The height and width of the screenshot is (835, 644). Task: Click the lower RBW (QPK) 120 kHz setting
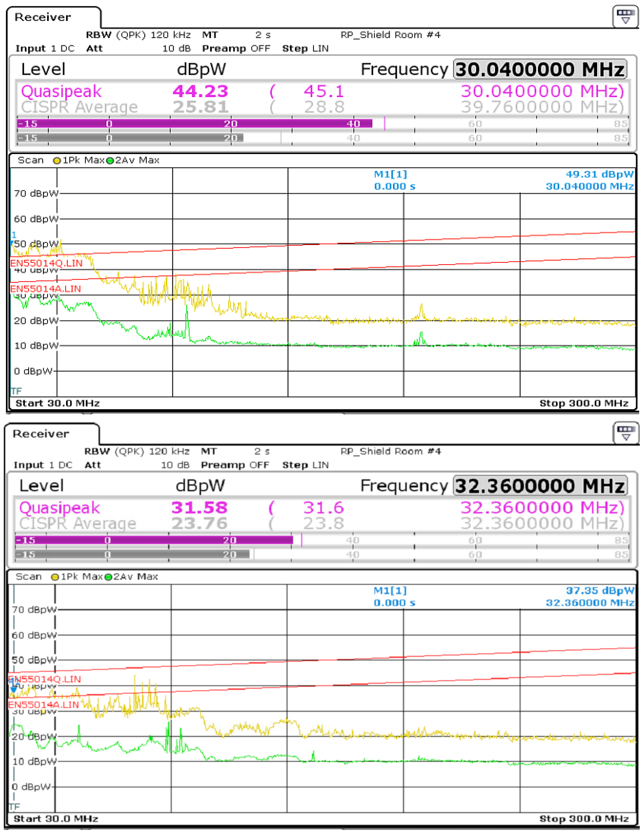point(137,451)
